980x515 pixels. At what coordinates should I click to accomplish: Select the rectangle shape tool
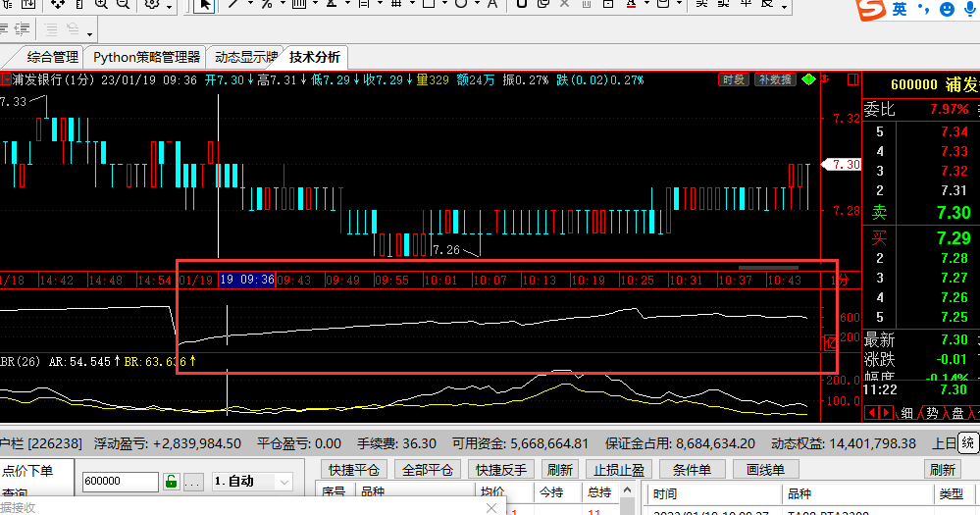coord(429,4)
